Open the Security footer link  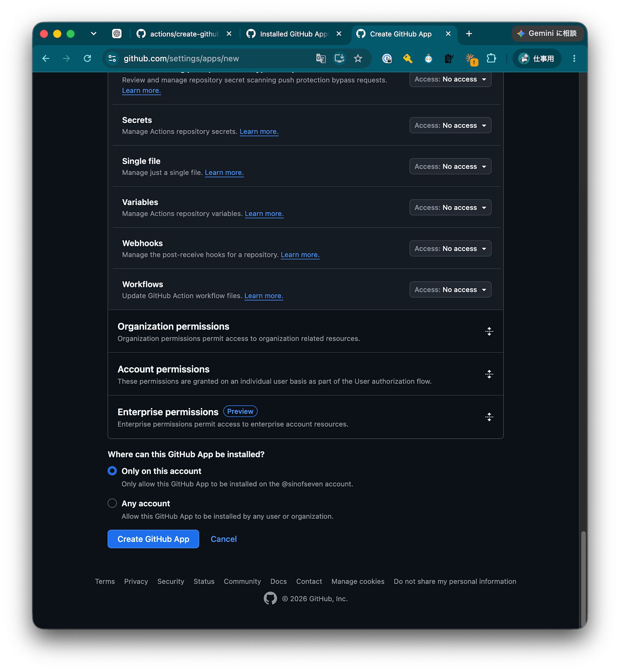[x=171, y=581]
